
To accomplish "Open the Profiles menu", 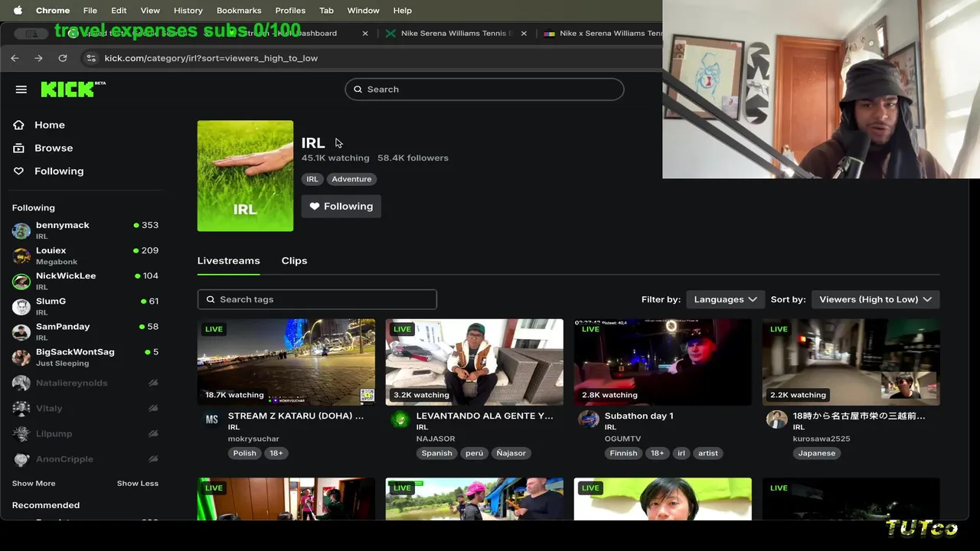I will click(x=290, y=11).
